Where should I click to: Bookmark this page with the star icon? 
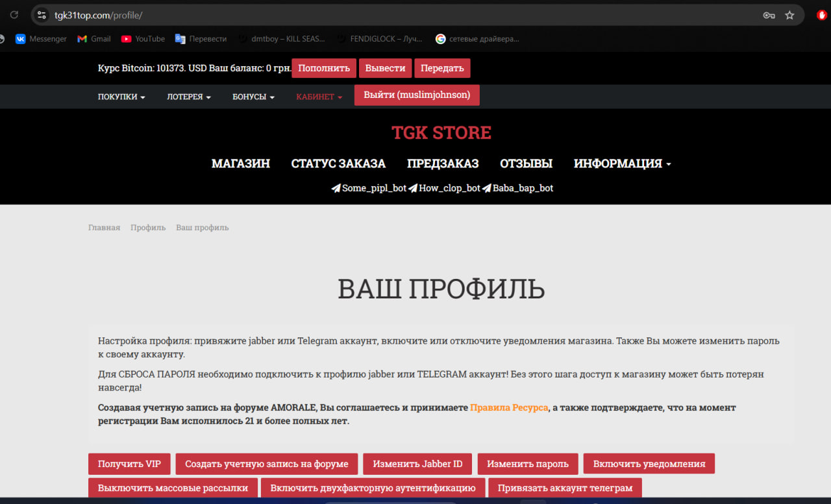click(789, 15)
